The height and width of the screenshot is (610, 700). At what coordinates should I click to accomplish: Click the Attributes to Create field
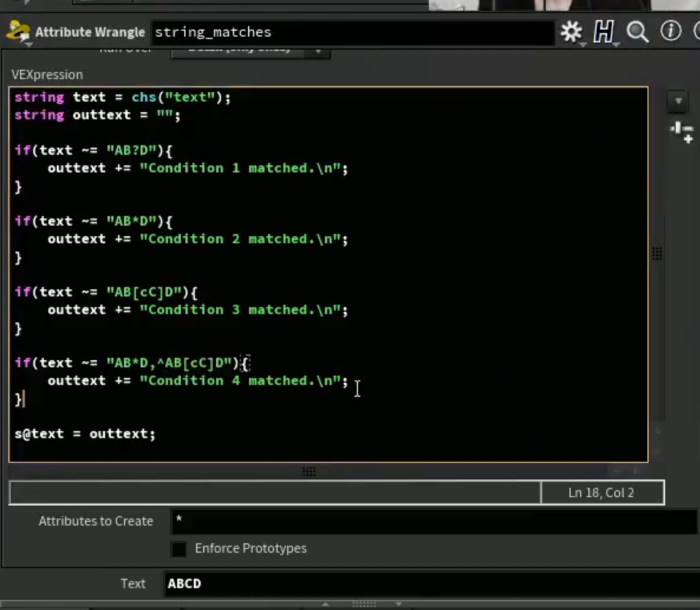point(434,521)
